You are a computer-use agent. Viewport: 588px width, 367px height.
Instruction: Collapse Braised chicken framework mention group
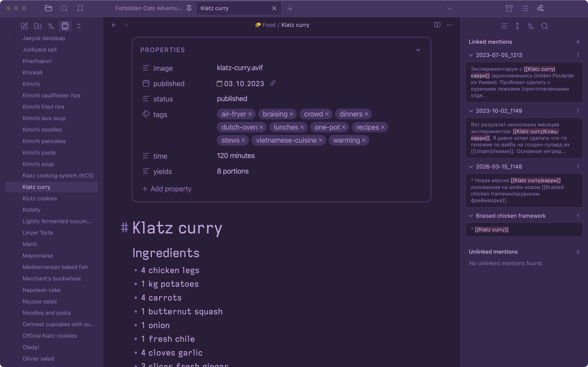coord(471,216)
